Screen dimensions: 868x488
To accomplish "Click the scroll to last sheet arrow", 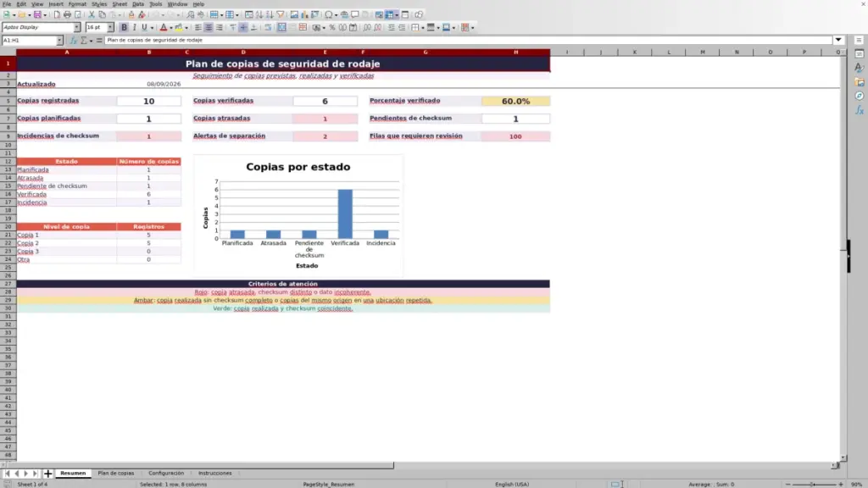I will (x=36, y=473).
